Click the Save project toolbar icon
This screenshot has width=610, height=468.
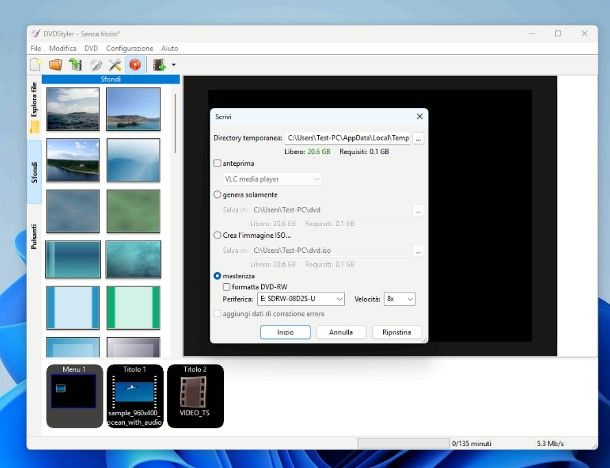click(x=75, y=65)
